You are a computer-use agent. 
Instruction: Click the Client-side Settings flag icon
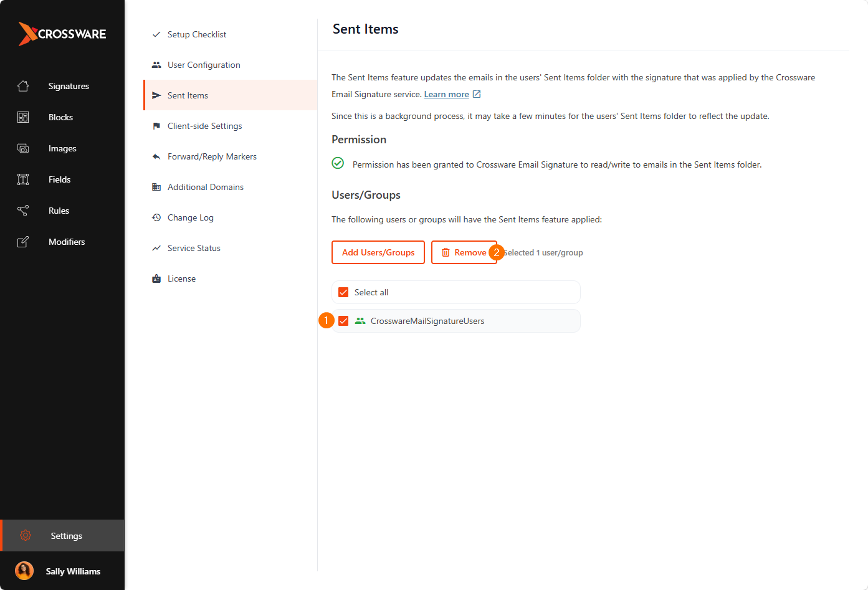click(156, 126)
